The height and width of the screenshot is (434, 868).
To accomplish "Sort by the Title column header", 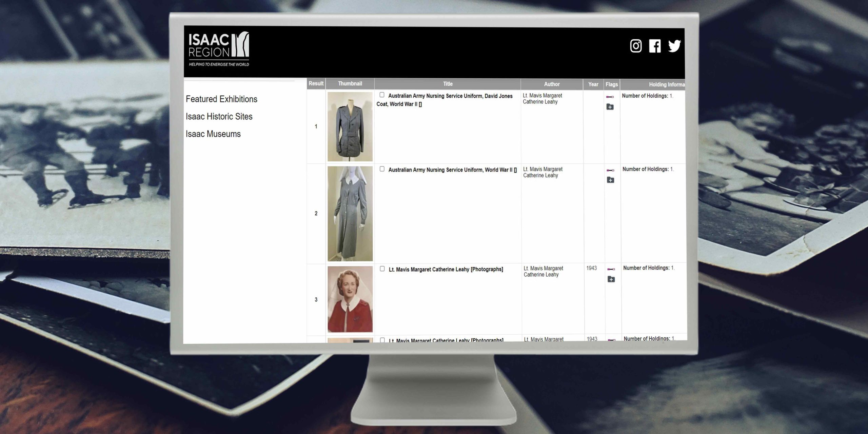I will pyautogui.click(x=448, y=84).
